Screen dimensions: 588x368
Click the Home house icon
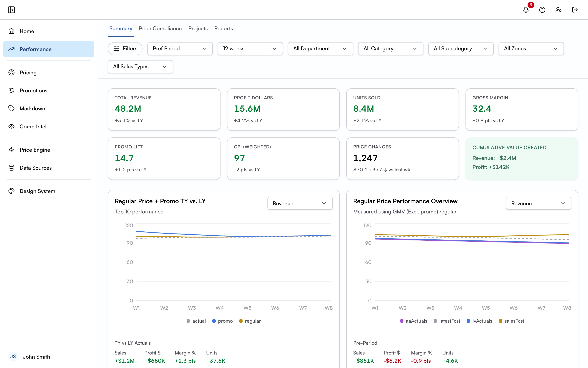click(11, 31)
